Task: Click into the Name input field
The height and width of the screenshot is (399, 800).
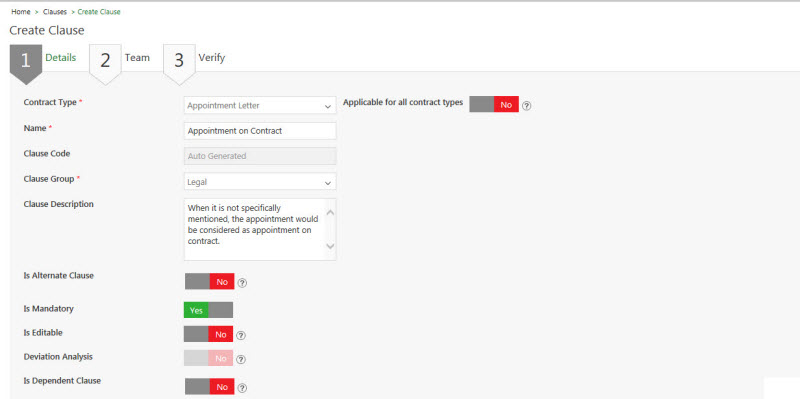Action: 260,131
